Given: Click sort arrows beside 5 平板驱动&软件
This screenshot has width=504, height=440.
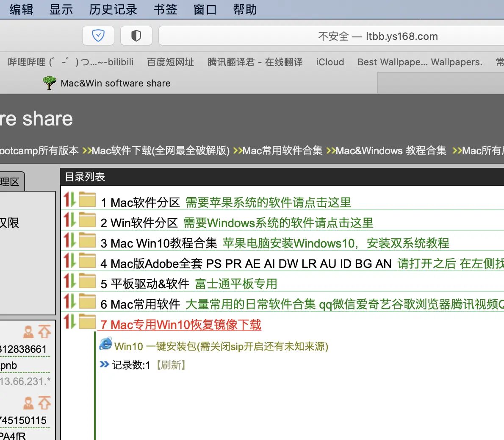Looking at the screenshot, I should click(69, 281).
